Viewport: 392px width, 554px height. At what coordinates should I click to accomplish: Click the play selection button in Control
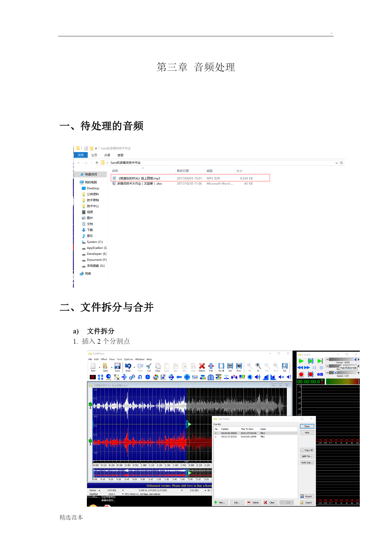click(x=311, y=361)
